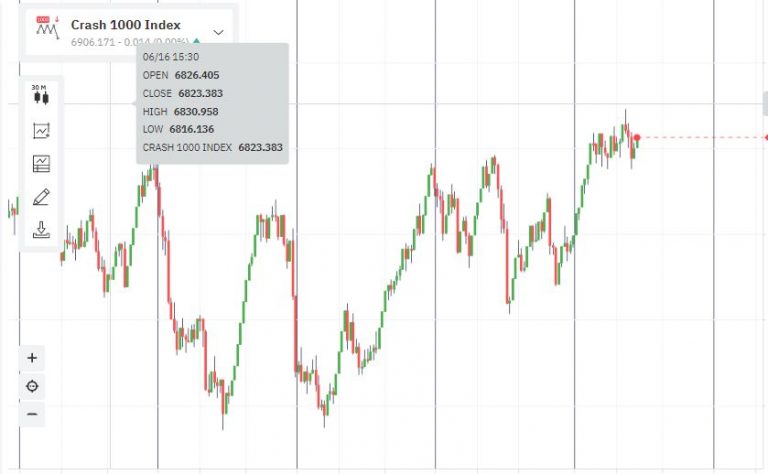
Task: Click the tooltip date 06/16 15:30
Action: [x=171, y=57]
